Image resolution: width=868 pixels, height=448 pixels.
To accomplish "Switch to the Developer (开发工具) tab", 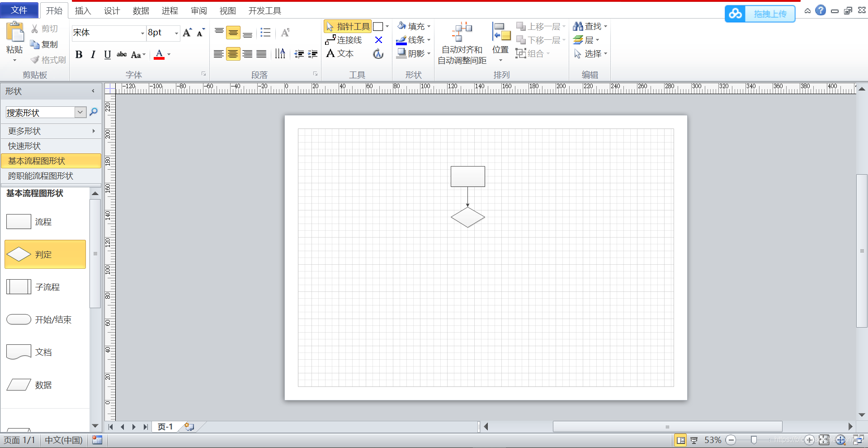I will 264,10.
